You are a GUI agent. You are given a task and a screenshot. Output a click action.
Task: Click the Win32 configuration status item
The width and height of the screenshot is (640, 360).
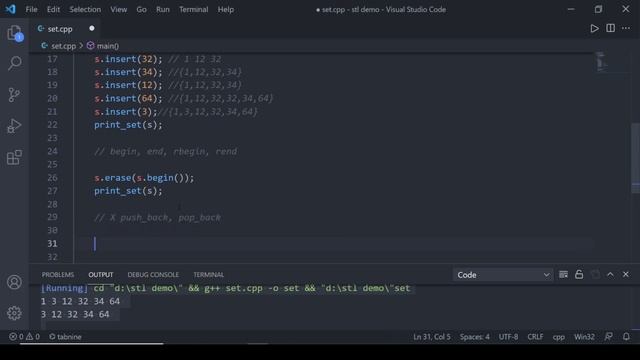[x=584, y=337]
